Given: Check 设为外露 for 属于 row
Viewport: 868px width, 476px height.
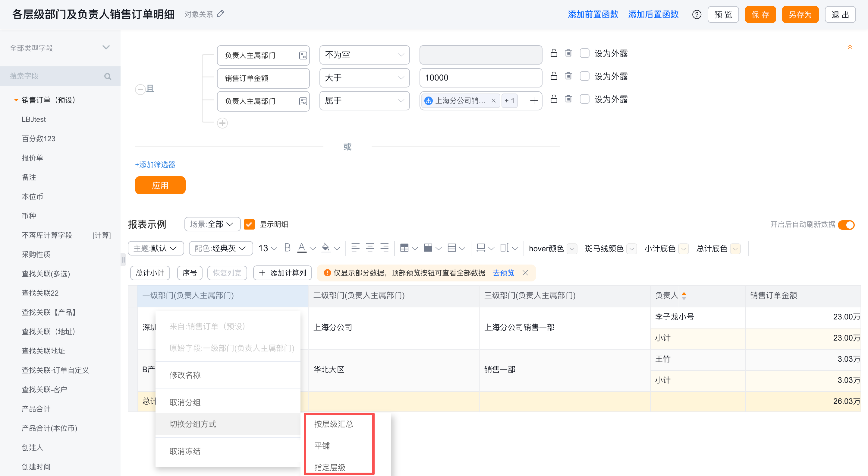Looking at the screenshot, I should tap(584, 99).
